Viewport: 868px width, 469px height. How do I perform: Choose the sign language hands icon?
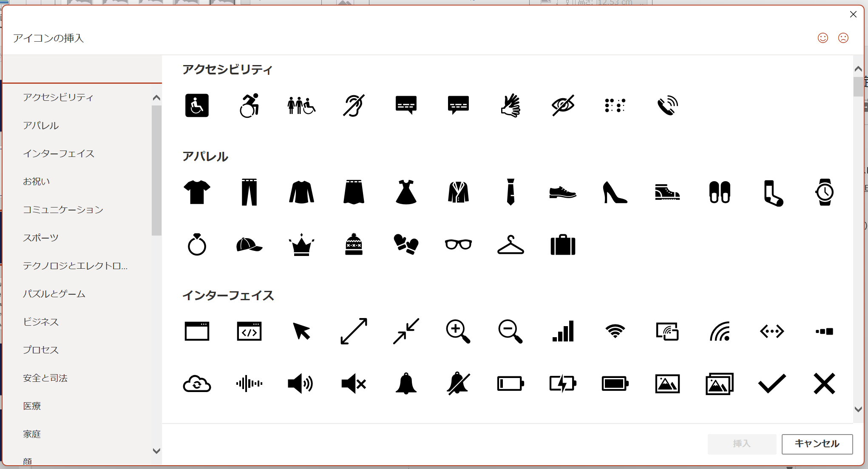(x=510, y=105)
